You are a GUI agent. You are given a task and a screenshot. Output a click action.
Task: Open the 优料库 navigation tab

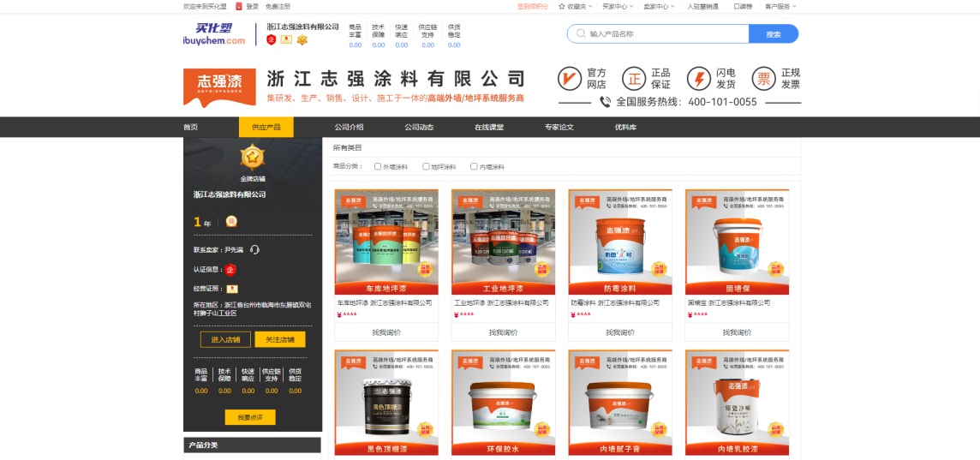625,127
